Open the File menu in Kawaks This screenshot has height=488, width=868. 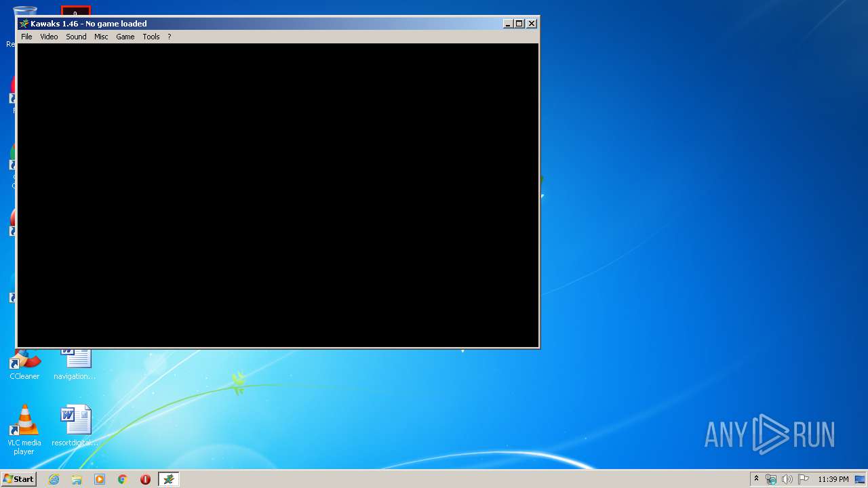tap(26, 37)
